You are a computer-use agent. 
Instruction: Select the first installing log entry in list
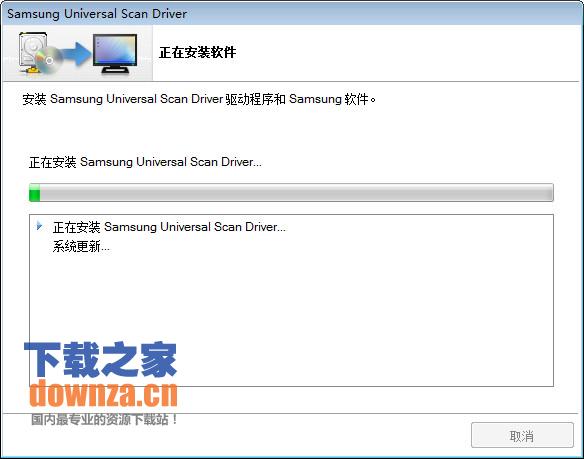tap(169, 227)
